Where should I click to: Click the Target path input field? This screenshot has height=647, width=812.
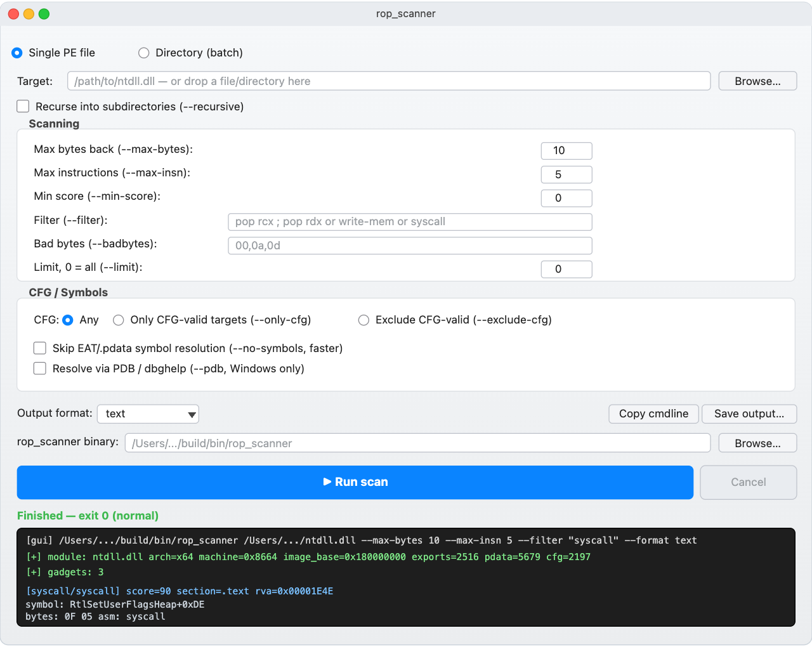point(389,81)
